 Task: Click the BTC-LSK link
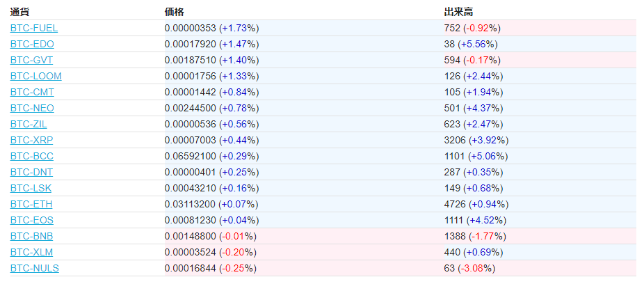[x=31, y=188]
